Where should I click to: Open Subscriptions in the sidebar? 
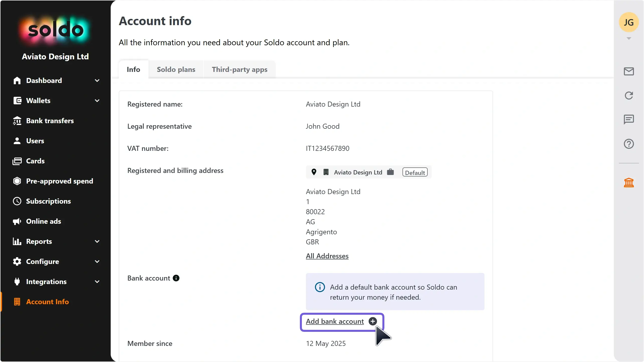[49, 201]
